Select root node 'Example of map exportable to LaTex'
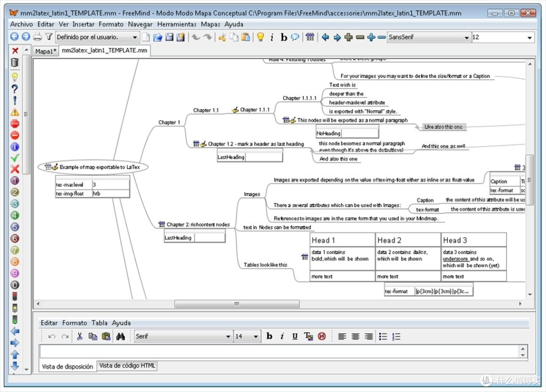This screenshot has height=392, width=546. (x=93, y=167)
